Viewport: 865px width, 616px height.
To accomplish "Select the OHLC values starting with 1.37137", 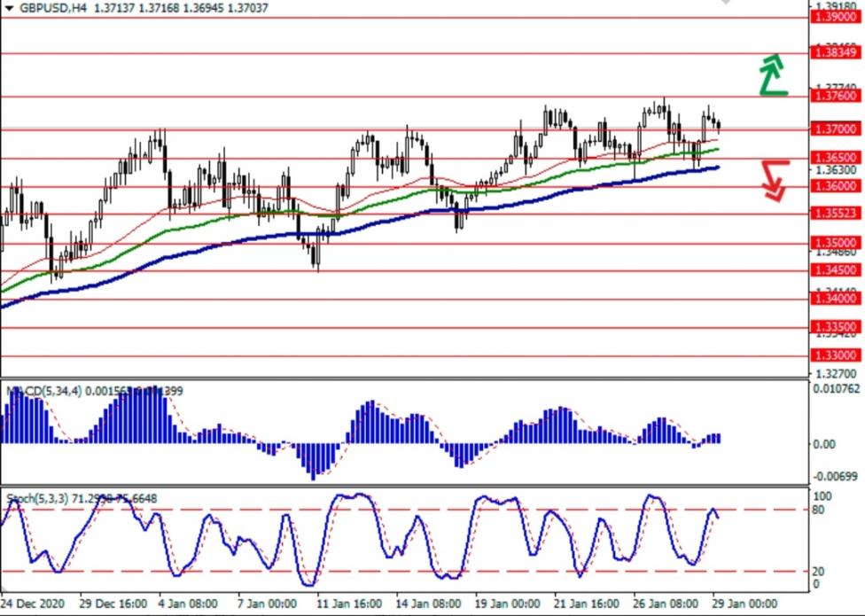I will click(x=182, y=8).
